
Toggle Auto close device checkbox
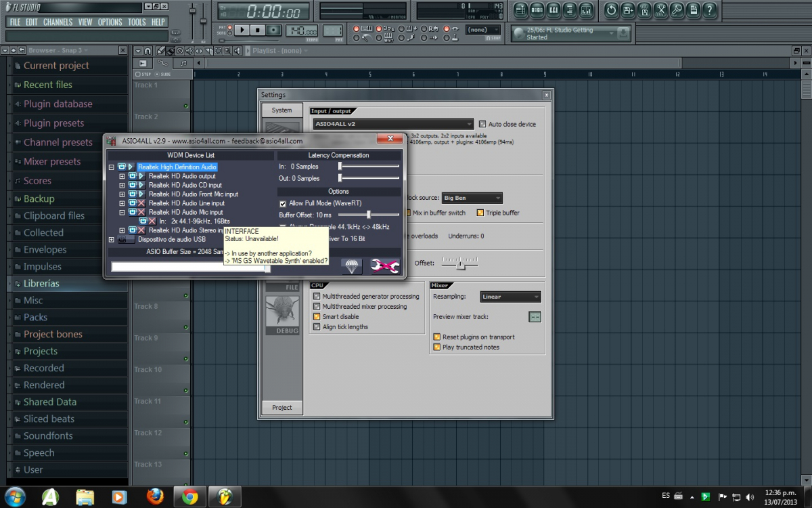(x=482, y=124)
